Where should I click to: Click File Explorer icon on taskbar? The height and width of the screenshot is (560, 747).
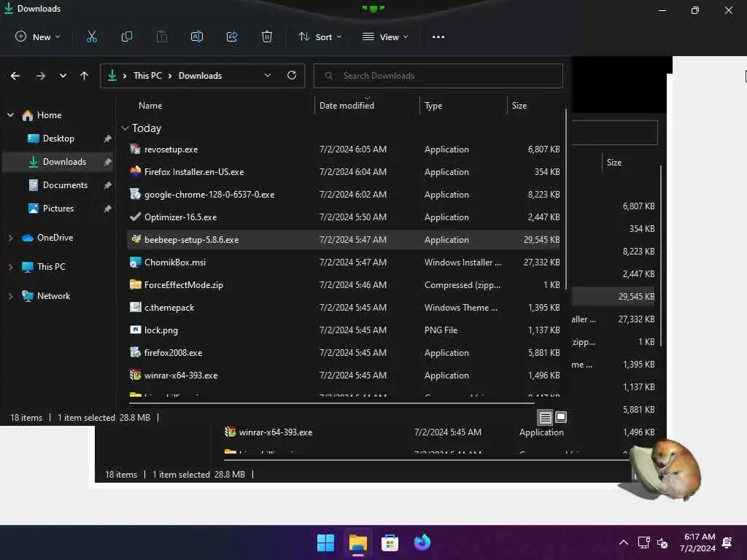point(357,542)
